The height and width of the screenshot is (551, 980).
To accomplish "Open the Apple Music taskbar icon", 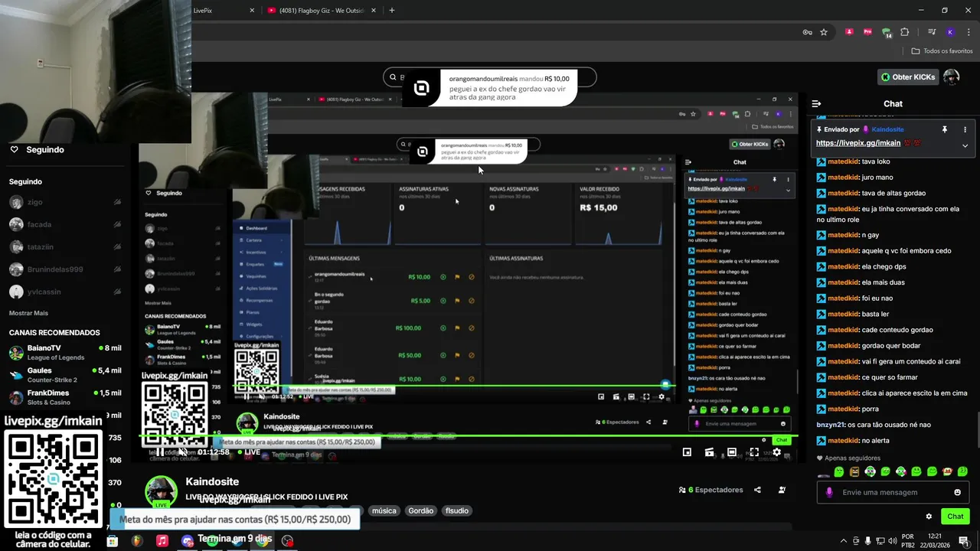I will tap(162, 540).
